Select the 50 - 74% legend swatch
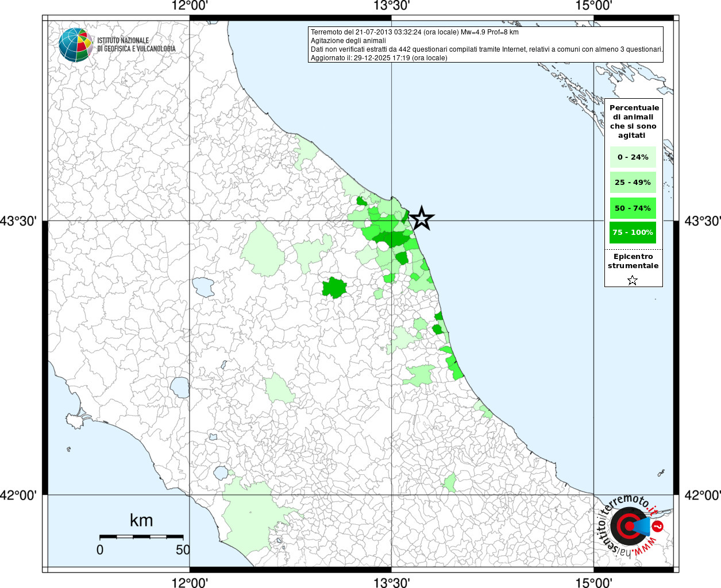The width and height of the screenshot is (721, 588). pos(633,208)
